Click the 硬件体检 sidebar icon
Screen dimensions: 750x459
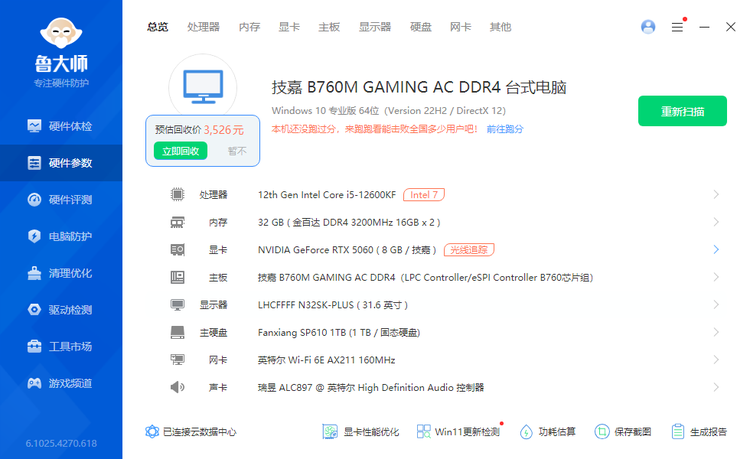(x=35, y=126)
